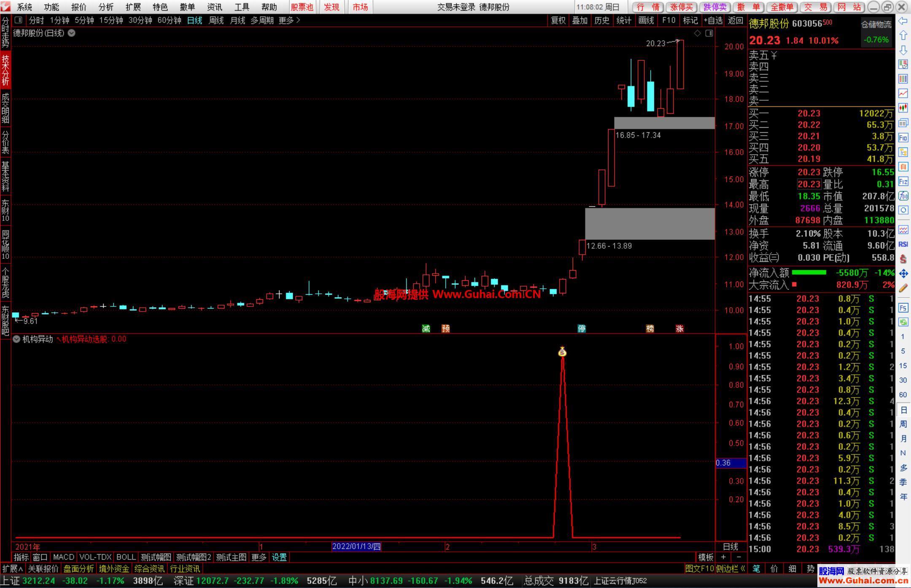
Task: Open the 功能 menu
Action: (x=51, y=7)
